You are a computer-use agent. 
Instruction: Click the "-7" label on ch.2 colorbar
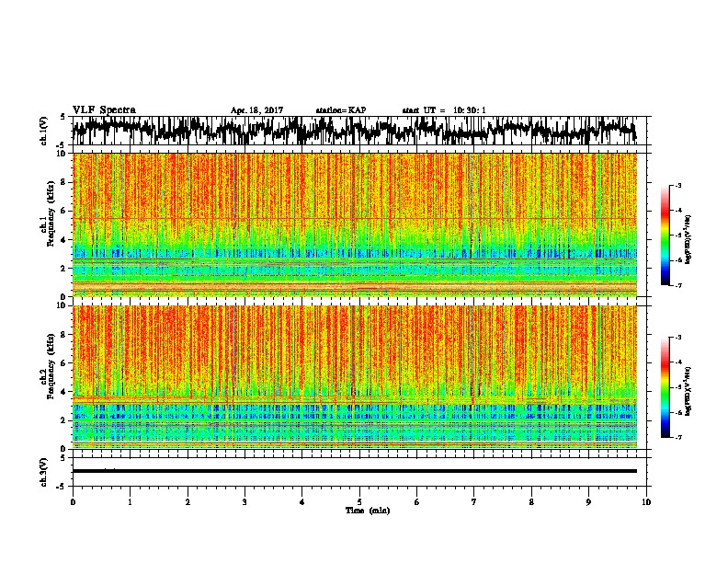(x=678, y=437)
